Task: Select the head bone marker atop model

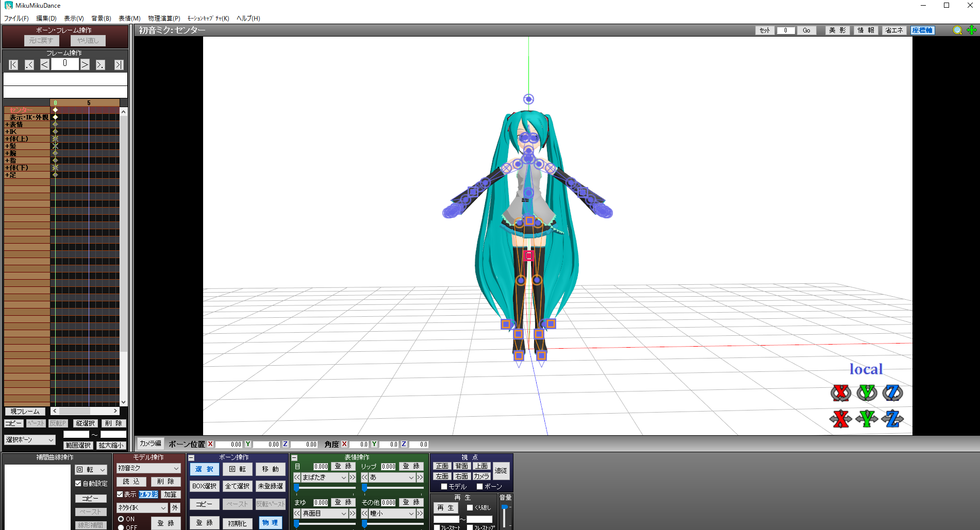Action: coord(528,99)
